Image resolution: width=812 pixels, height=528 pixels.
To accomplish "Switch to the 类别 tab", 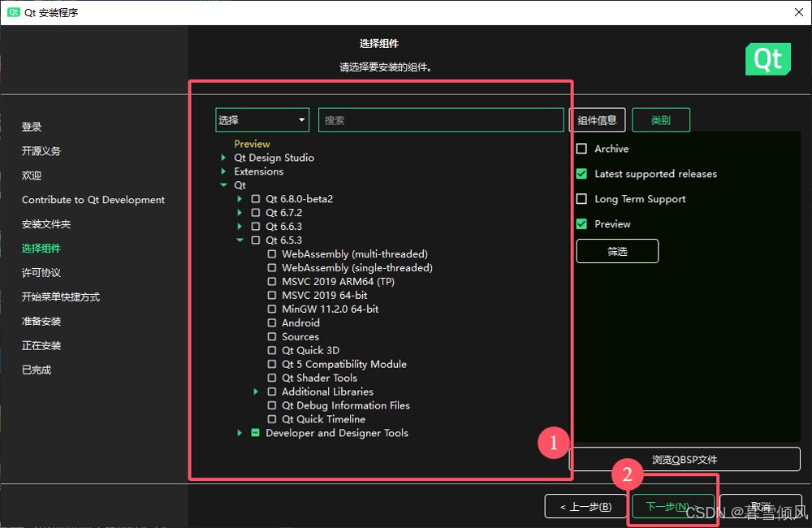I will pyautogui.click(x=661, y=120).
